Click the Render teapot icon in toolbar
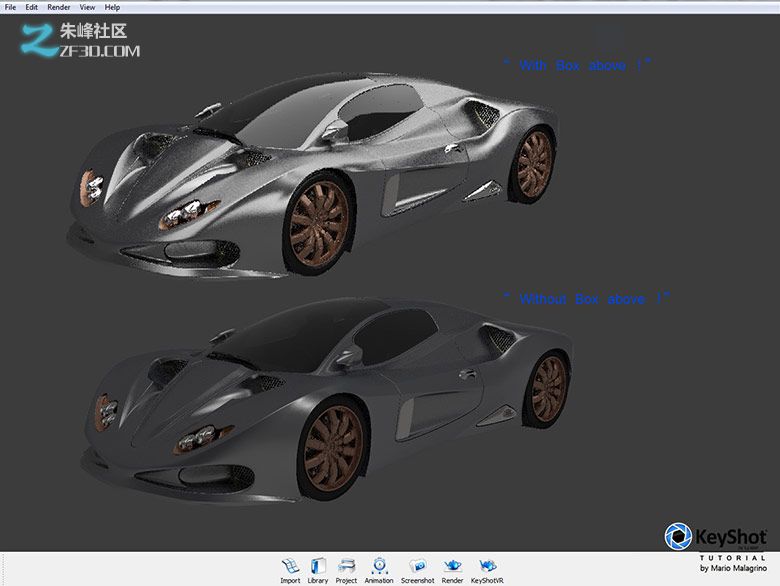 (x=452, y=567)
